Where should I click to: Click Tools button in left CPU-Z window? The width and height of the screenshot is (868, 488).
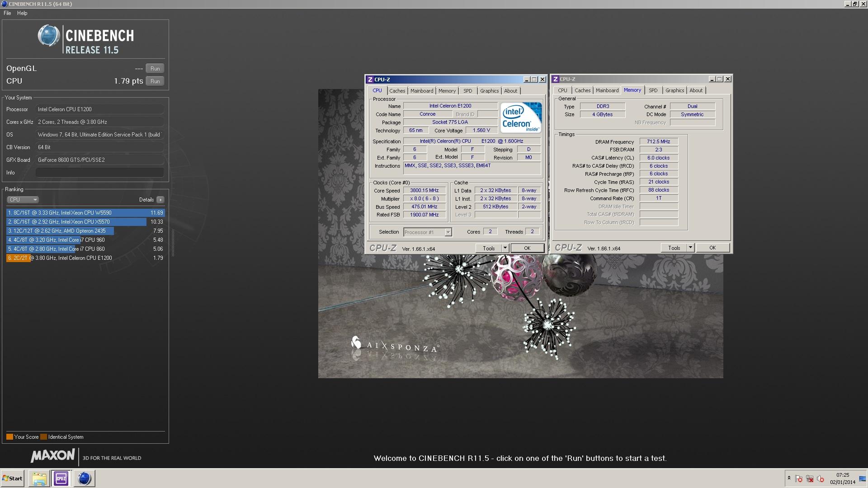(489, 248)
